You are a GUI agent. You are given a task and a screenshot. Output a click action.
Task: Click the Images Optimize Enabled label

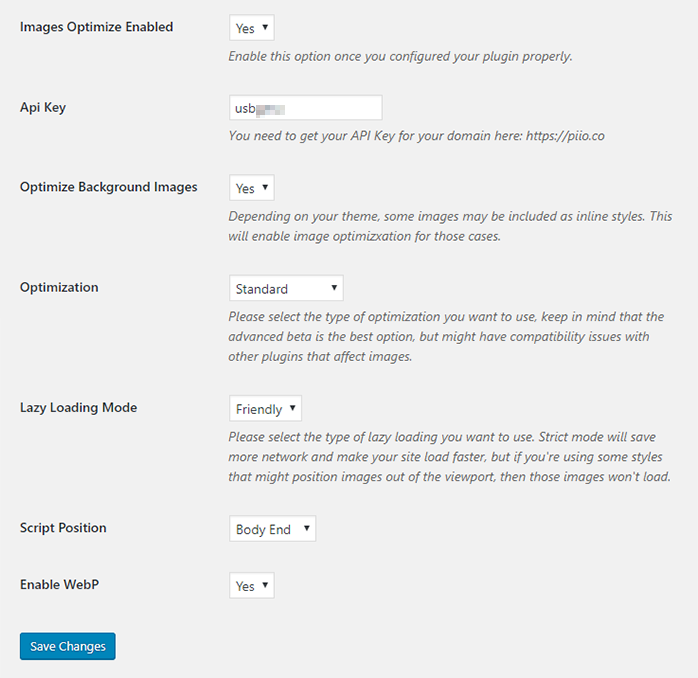coord(97,27)
